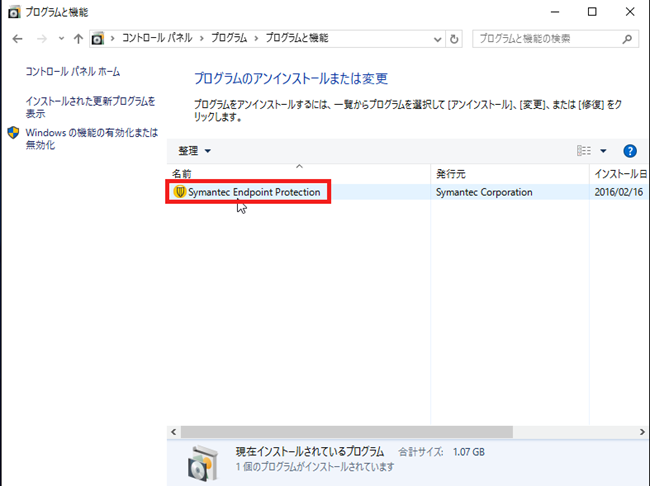Sort by 名前 column header

coord(298,173)
